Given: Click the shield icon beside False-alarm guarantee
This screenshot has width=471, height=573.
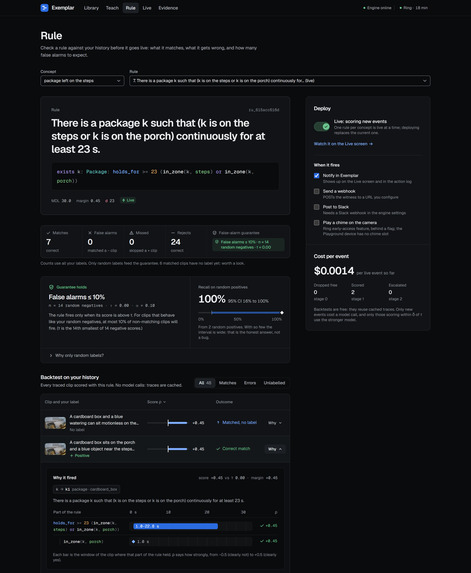Looking at the screenshot, I should [x=215, y=233].
